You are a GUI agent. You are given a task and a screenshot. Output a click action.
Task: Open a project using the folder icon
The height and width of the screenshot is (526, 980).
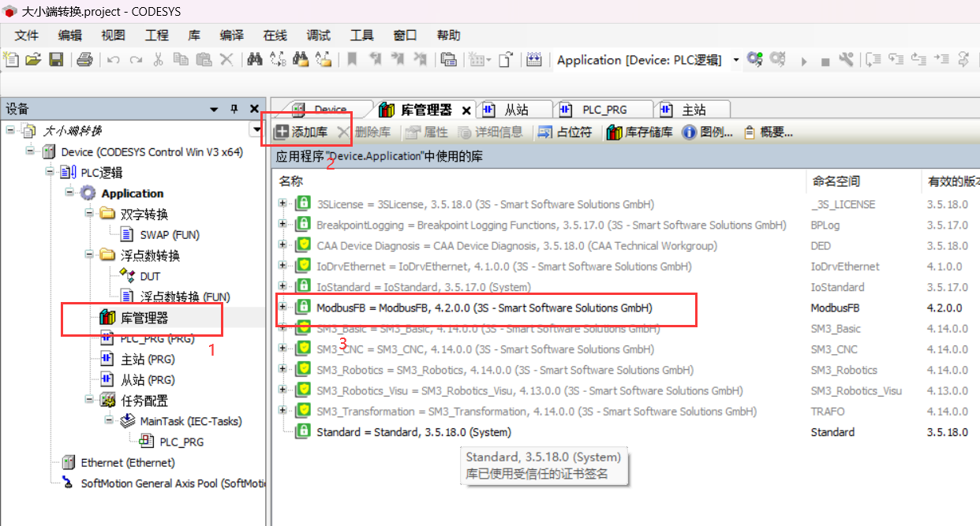(x=33, y=60)
